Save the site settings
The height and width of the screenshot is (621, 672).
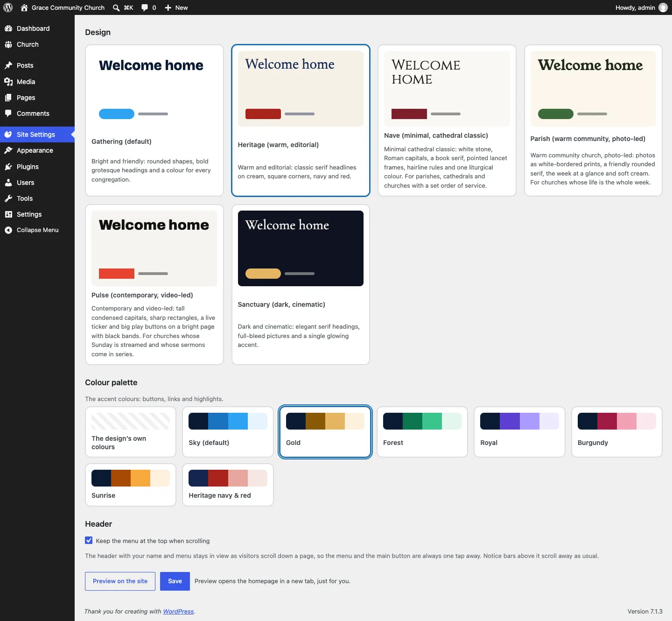coord(175,581)
